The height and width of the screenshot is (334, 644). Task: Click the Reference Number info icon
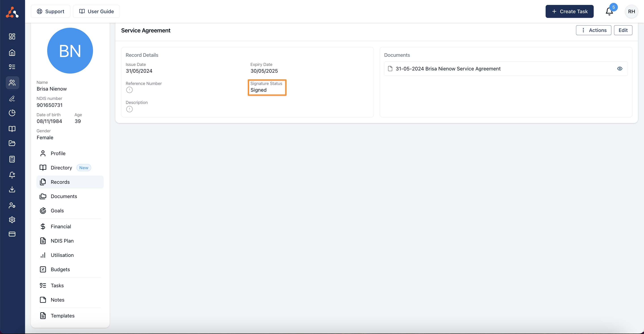[x=129, y=90]
